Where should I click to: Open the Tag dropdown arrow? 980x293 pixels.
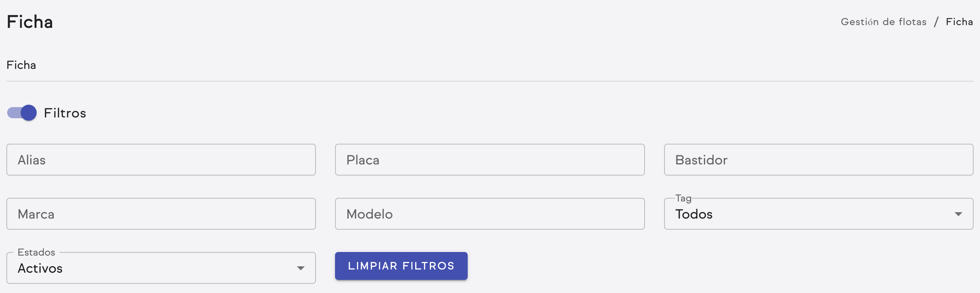click(958, 214)
